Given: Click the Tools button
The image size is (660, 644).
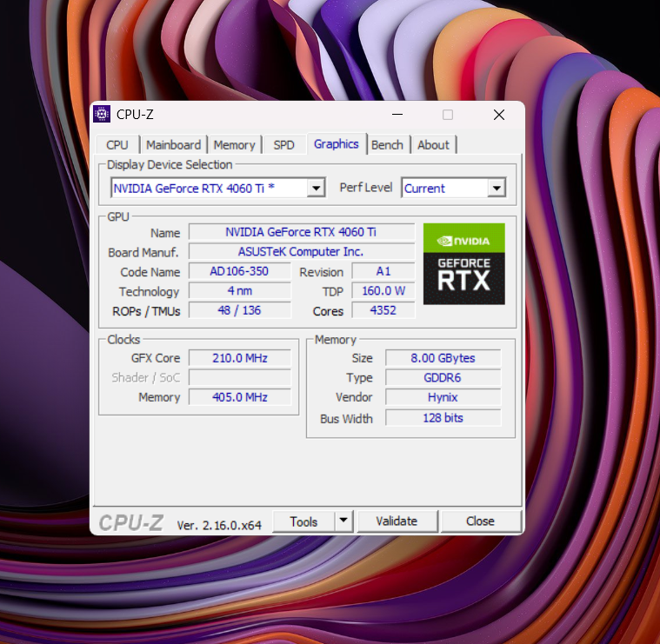Looking at the screenshot, I should (303, 521).
